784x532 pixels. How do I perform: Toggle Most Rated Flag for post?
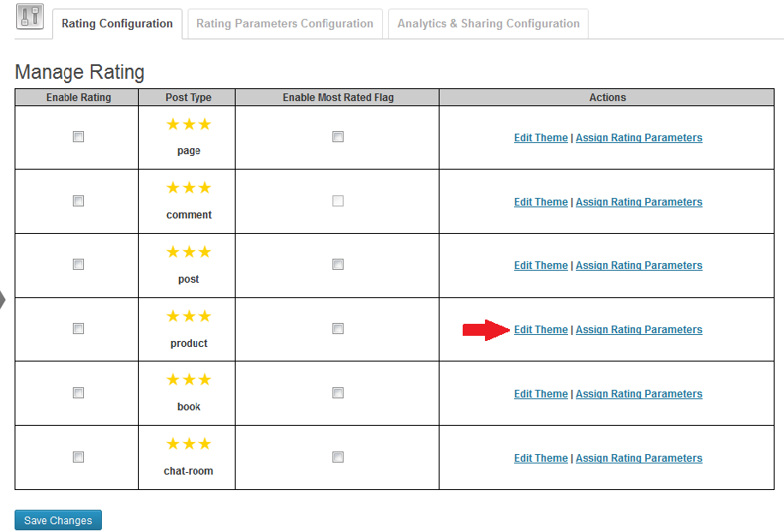pos(338,265)
